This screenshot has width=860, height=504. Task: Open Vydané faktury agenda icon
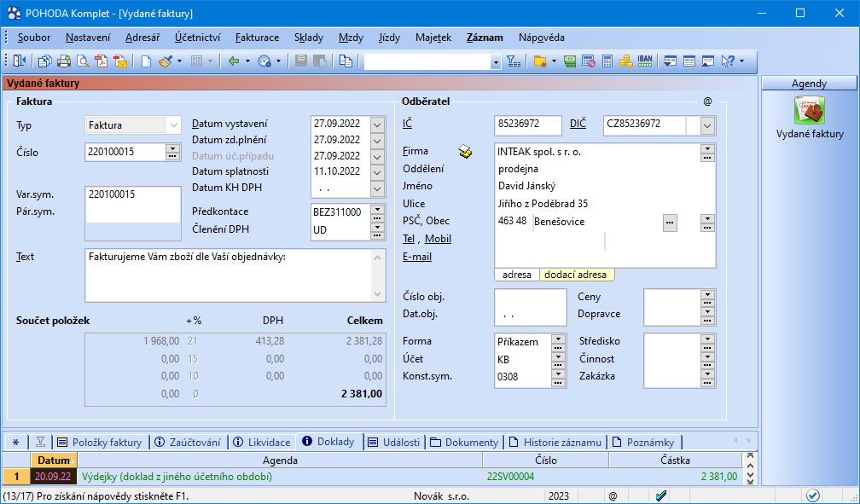point(809,110)
